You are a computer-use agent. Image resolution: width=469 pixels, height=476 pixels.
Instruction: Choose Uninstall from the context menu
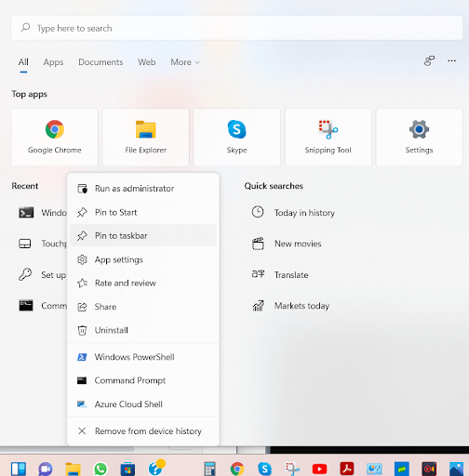pyautogui.click(x=143, y=330)
